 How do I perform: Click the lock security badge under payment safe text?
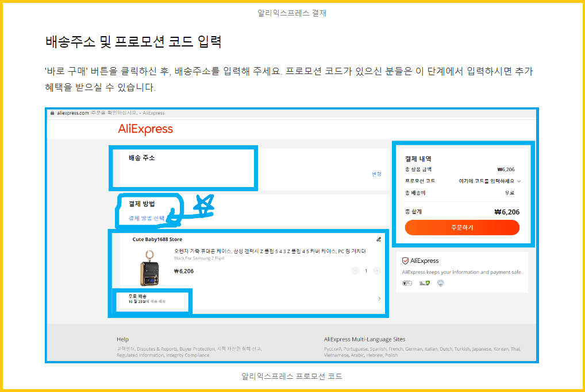[407, 283]
